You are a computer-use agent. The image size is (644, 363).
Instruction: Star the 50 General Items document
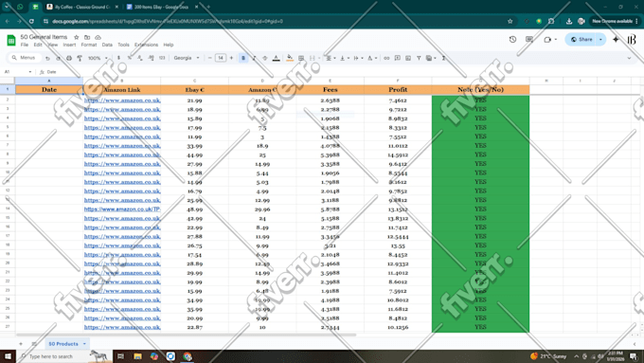76,37
